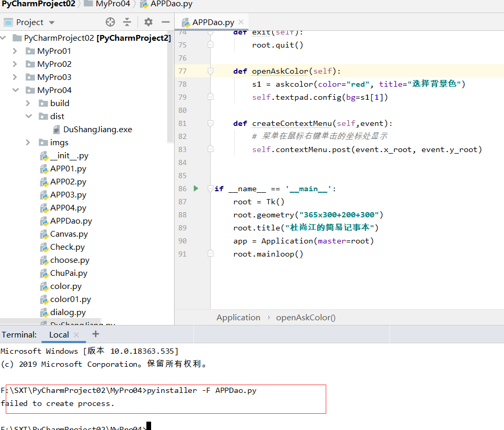Click openAskColor() in the editor breadcrumb
This screenshot has height=430, width=504.
(x=306, y=318)
